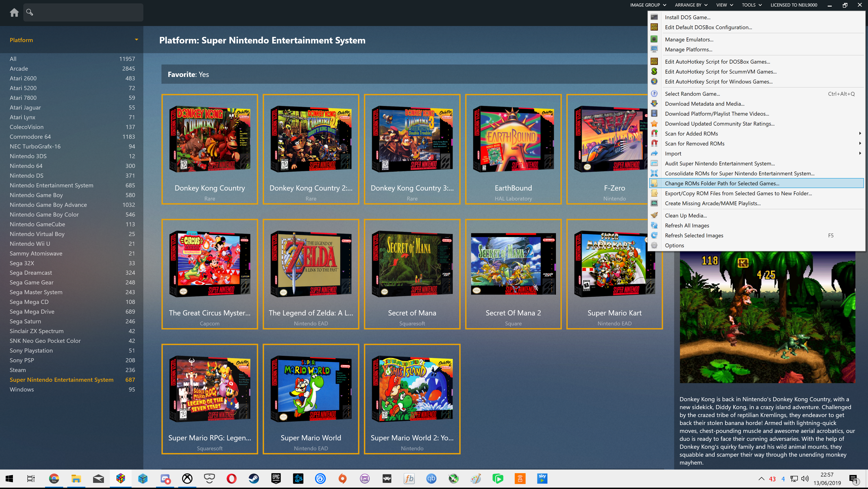Select Edit Default DOSBox Configuration
This screenshot has width=868, height=489.
(757, 27)
